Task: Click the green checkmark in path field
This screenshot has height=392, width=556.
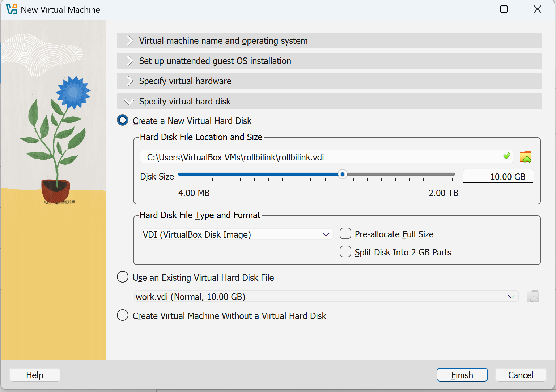Action: (506, 156)
